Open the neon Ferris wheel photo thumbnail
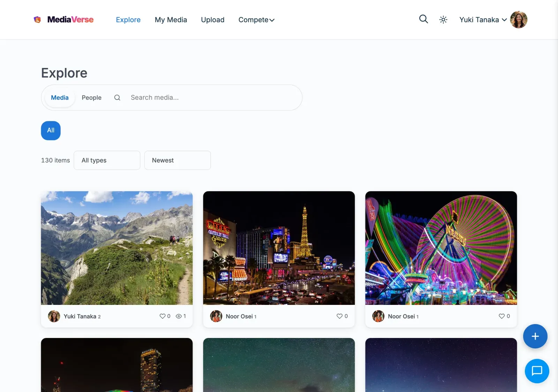Screen dimensions: 558x392 pos(441,248)
